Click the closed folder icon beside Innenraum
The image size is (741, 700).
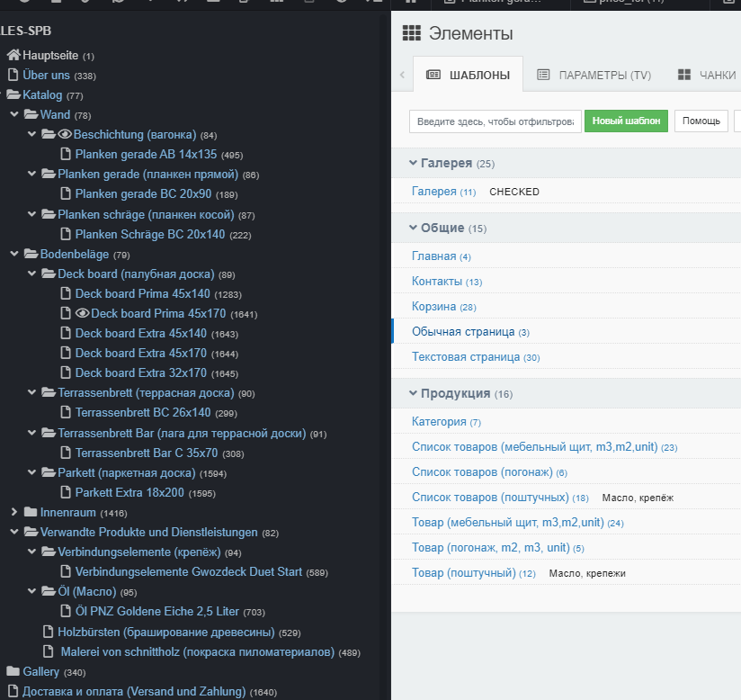[x=31, y=512]
